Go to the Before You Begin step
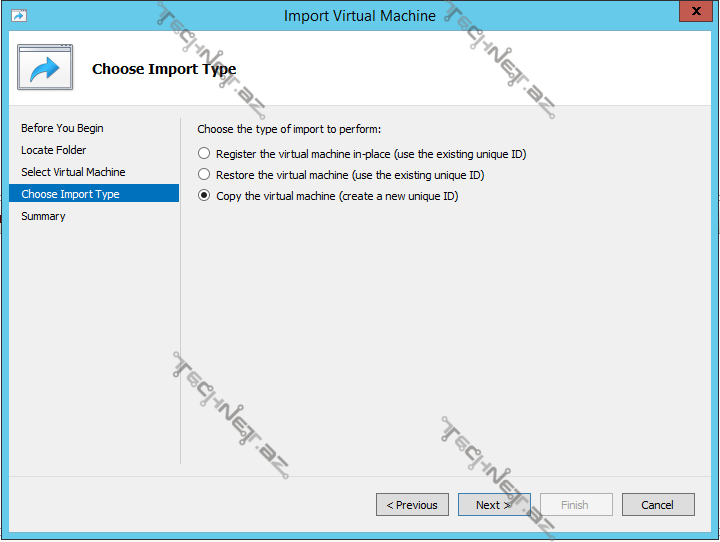 [x=62, y=128]
